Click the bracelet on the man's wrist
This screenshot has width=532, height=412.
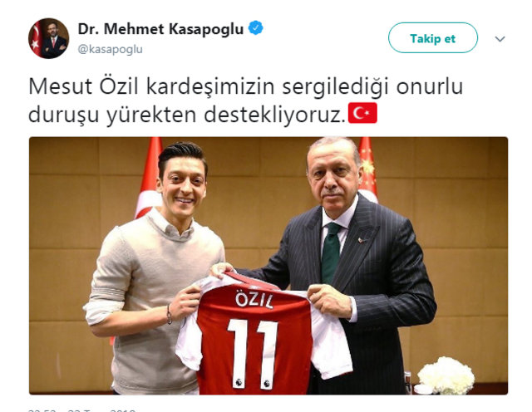pos(169,314)
